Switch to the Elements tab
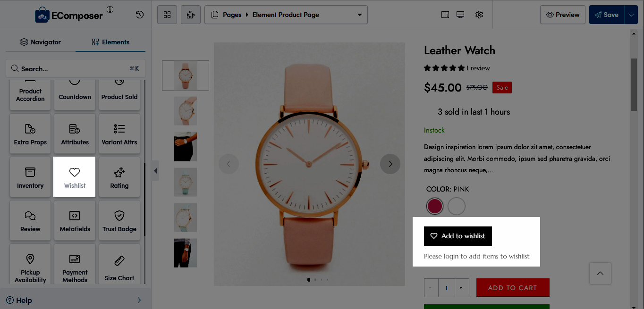 click(x=110, y=42)
